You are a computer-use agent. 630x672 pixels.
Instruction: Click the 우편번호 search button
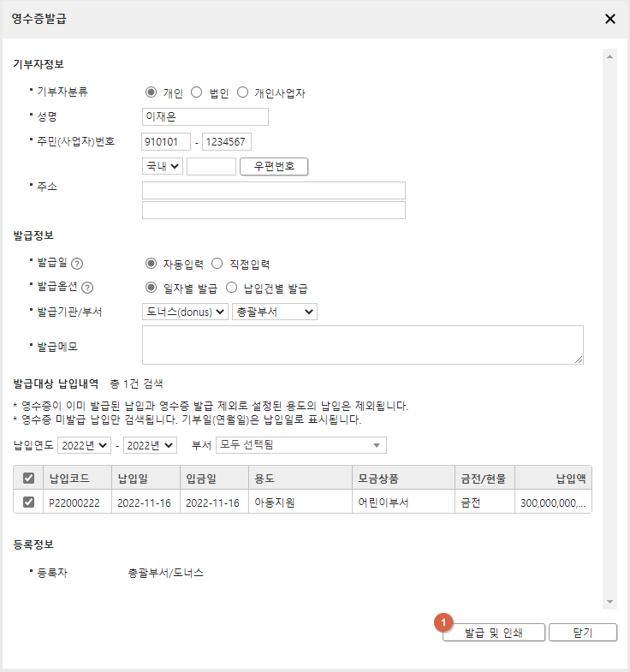tap(274, 166)
